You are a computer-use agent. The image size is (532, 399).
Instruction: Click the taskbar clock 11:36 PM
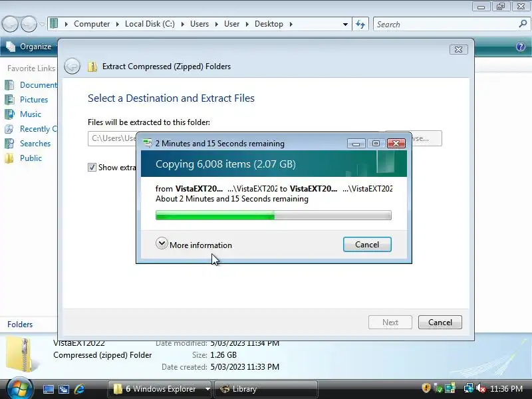coord(507,388)
